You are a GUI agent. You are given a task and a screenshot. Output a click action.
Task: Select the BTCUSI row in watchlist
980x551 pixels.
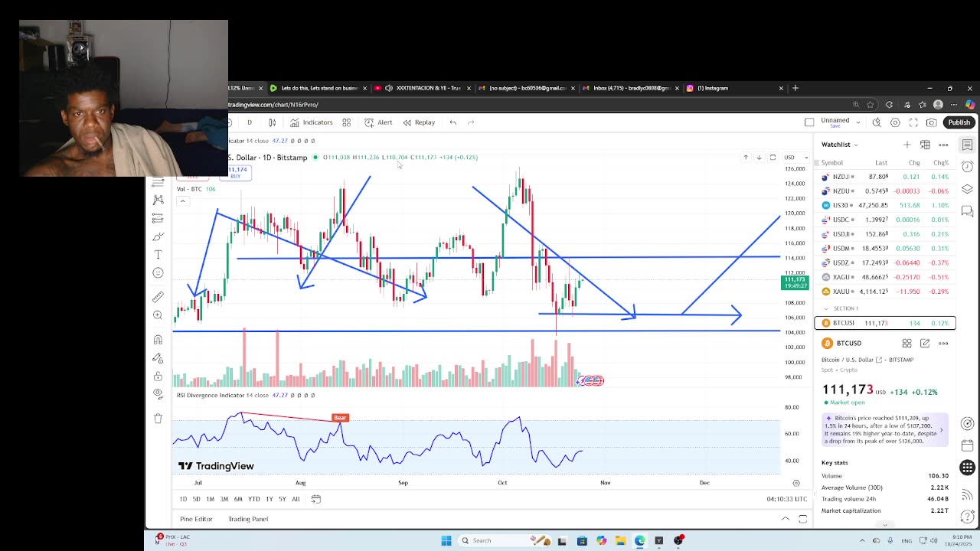coord(885,323)
